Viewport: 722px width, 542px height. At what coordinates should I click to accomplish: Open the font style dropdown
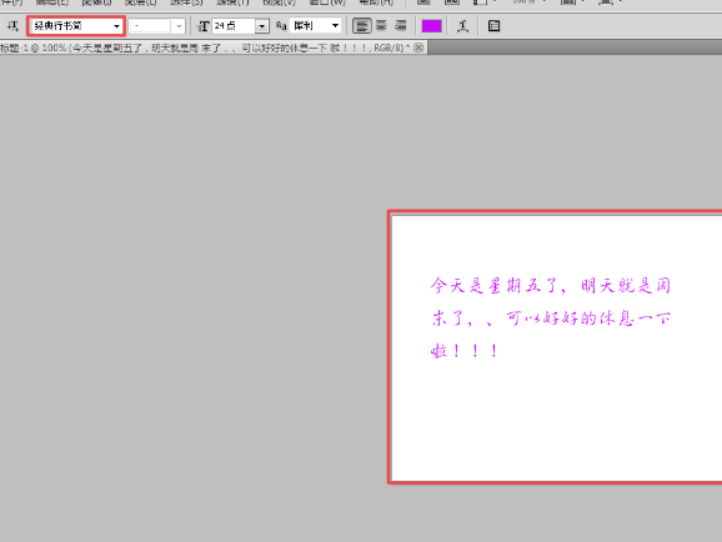(x=157, y=26)
